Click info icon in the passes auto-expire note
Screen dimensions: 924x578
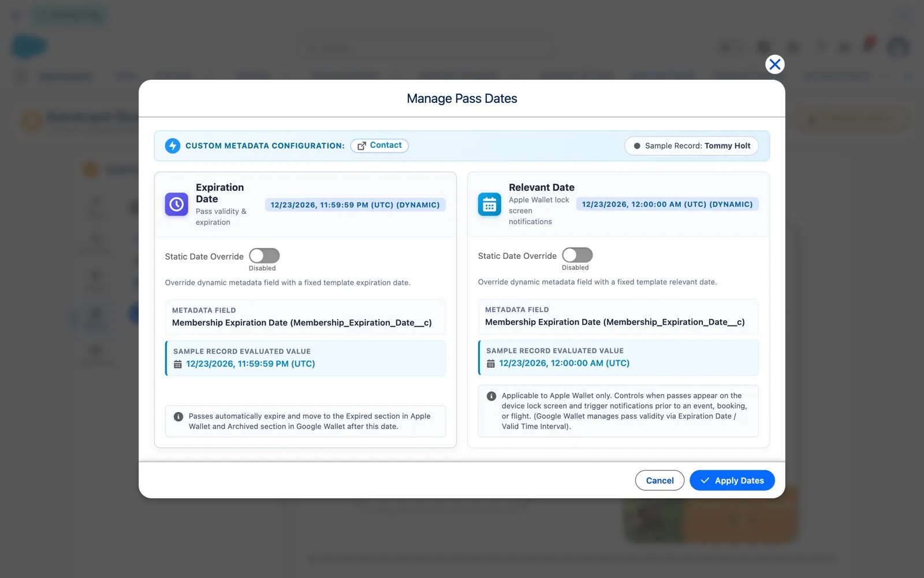[178, 417]
